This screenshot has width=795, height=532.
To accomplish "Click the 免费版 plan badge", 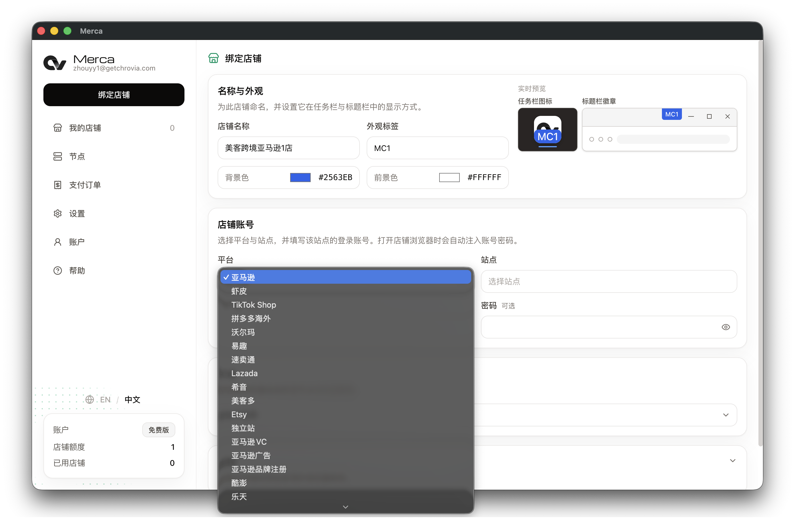I will 158,430.
